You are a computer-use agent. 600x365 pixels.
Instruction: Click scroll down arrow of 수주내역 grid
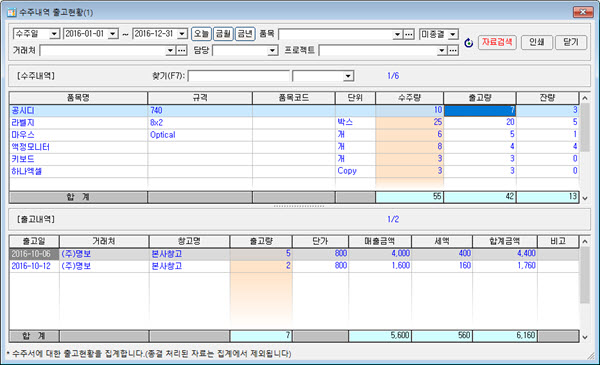pos(585,198)
